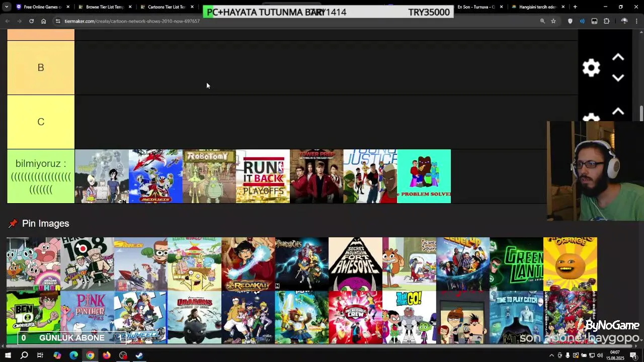The width and height of the screenshot is (644, 362).
Task: Reload the tiermaker page
Action: (31, 21)
